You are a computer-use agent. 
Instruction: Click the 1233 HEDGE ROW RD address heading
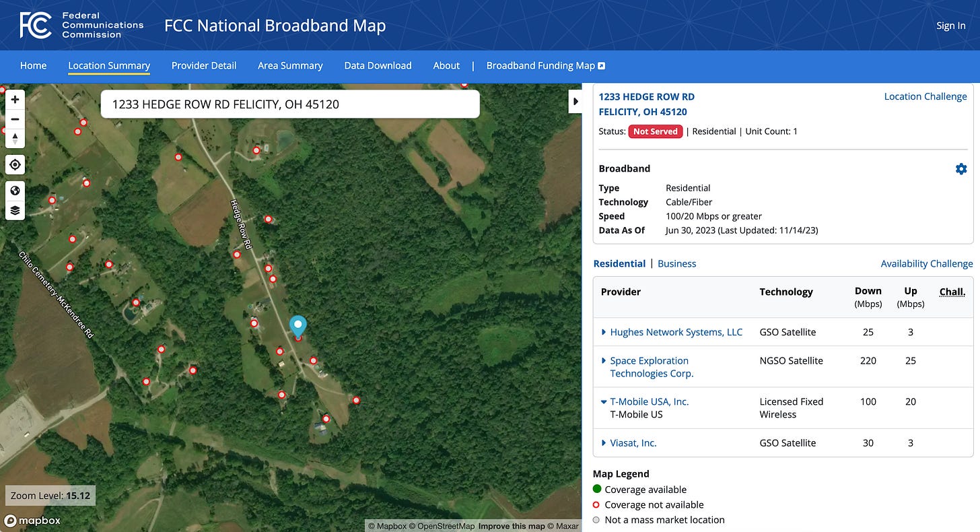point(646,104)
